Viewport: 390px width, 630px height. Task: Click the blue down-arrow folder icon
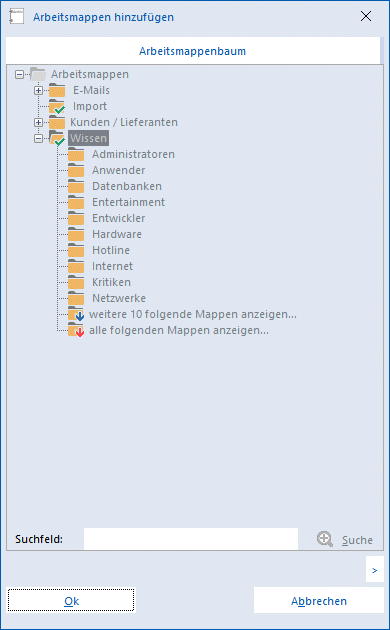tap(76, 315)
